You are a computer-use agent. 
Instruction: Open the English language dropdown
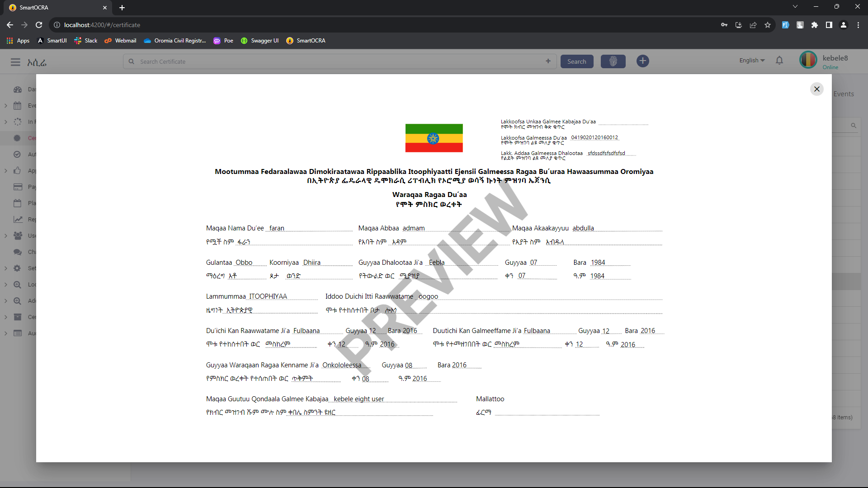pos(752,61)
